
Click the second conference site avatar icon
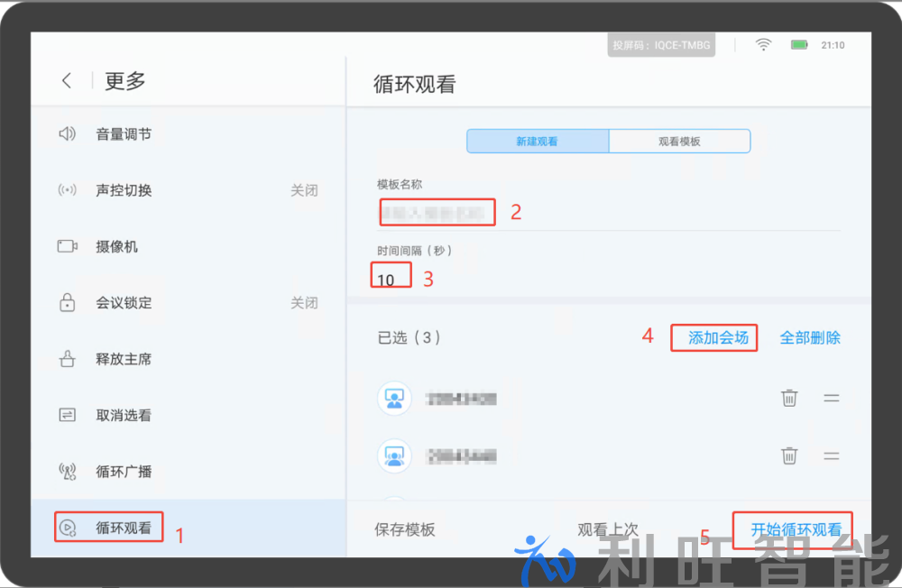point(395,456)
